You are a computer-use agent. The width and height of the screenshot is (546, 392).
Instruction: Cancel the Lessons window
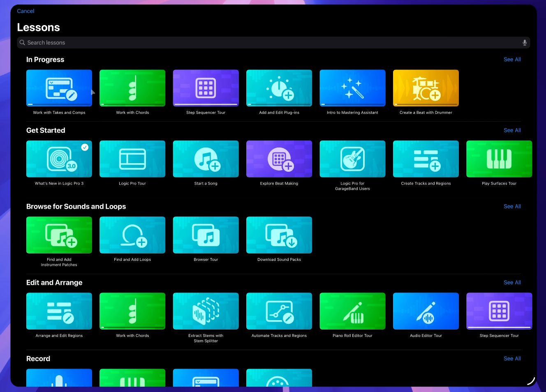[x=25, y=11]
